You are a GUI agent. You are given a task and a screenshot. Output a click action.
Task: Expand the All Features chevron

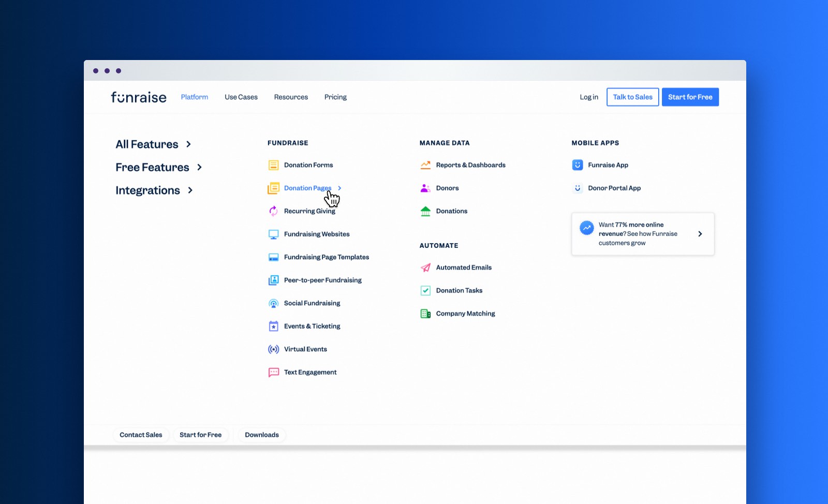pyautogui.click(x=188, y=144)
